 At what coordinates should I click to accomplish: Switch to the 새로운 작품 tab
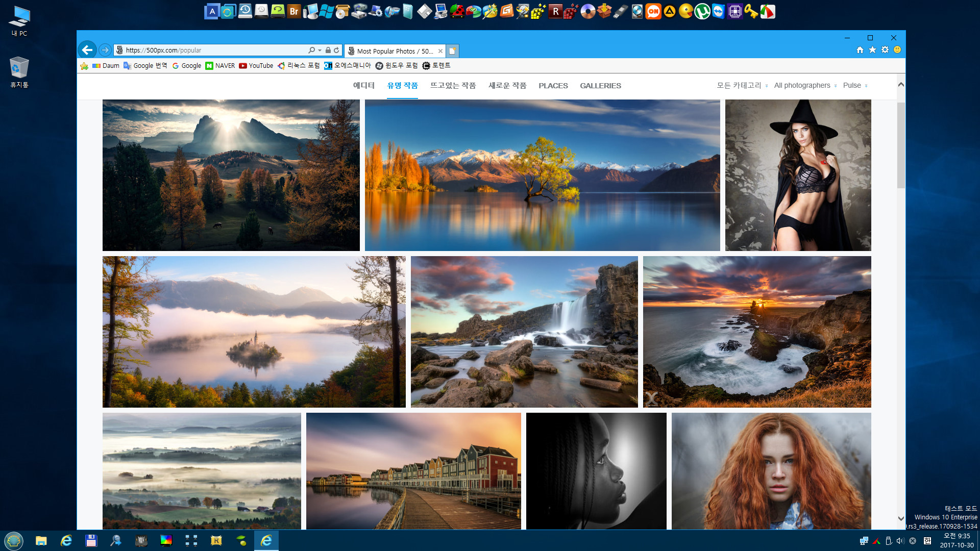point(507,85)
